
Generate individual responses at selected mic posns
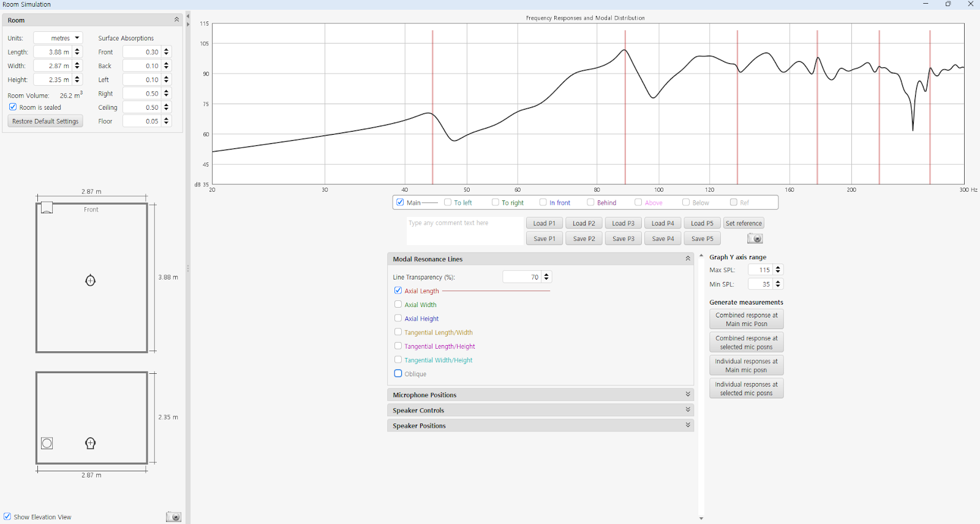coord(746,389)
